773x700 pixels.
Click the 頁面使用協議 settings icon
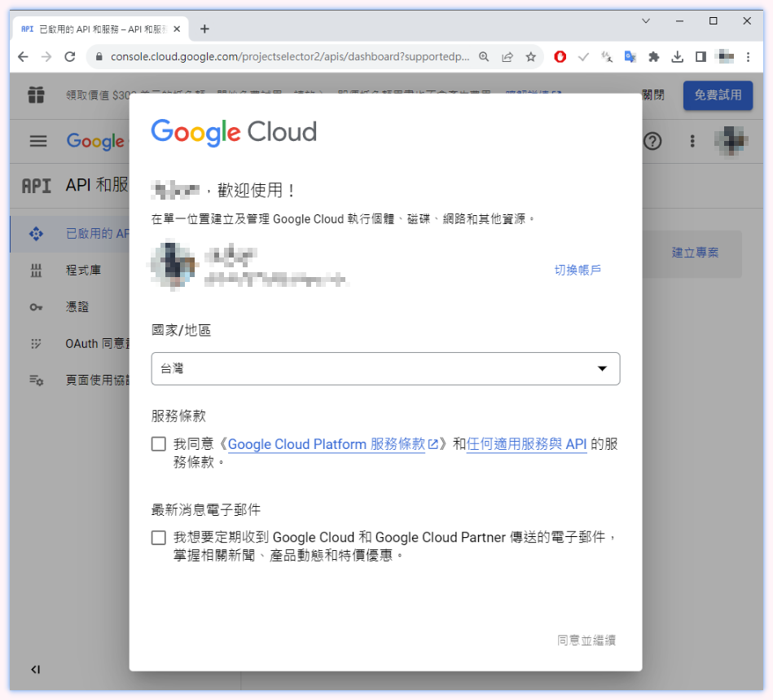tap(36, 380)
